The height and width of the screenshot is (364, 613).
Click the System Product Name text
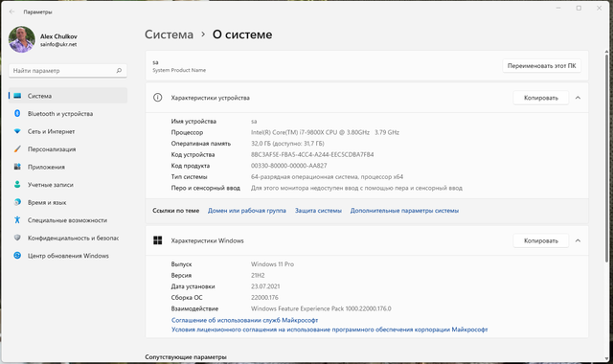(179, 70)
